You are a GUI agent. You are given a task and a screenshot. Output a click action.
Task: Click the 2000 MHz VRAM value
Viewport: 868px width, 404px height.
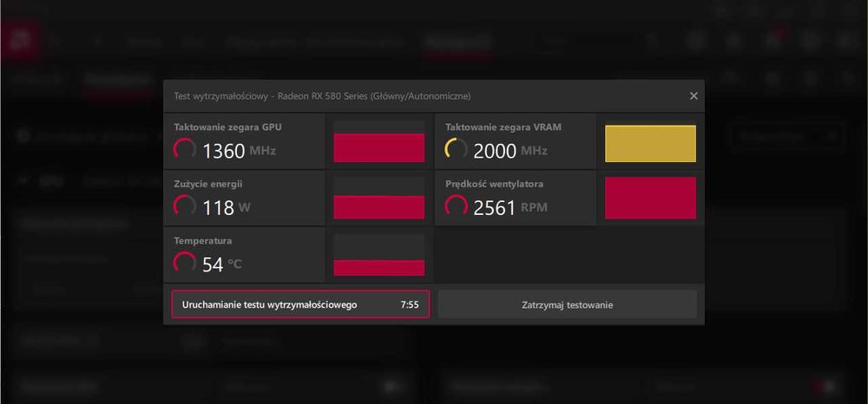coord(510,151)
